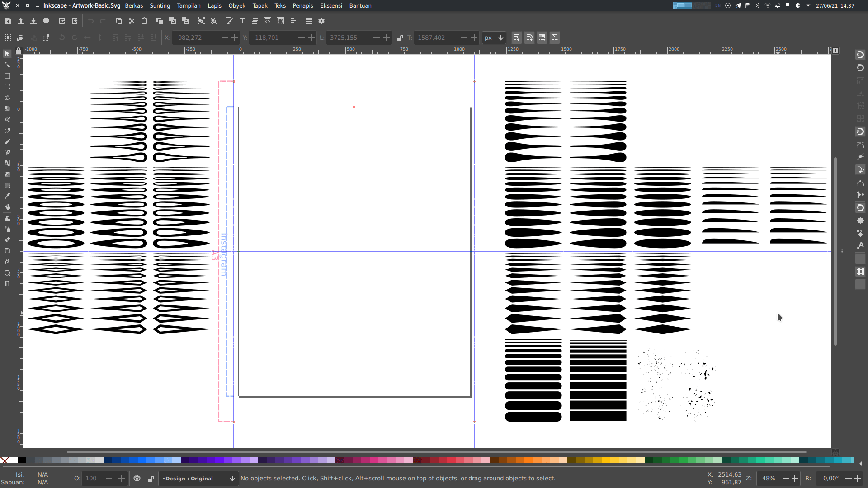Toggle current layer lock in status bar
Screen dimensions: 868x488
pyautogui.click(x=151, y=479)
